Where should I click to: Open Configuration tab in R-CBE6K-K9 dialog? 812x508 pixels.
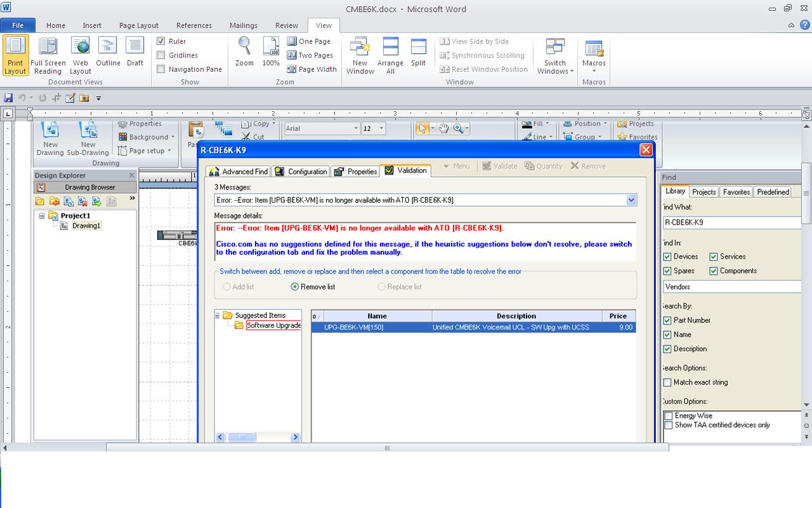(301, 171)
